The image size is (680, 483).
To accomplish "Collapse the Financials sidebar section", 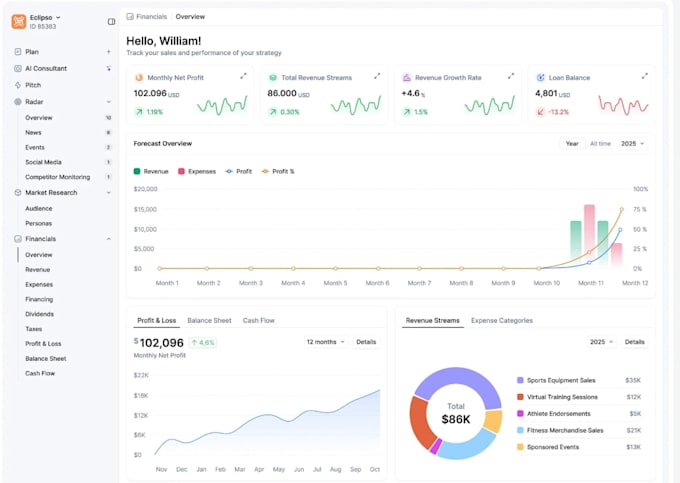I will (x=109, y=239).
